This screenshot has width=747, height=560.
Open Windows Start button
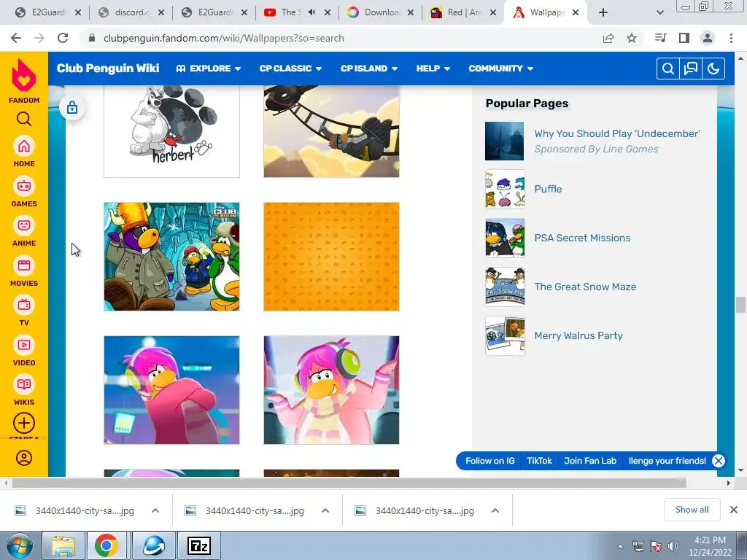[18, 545]
